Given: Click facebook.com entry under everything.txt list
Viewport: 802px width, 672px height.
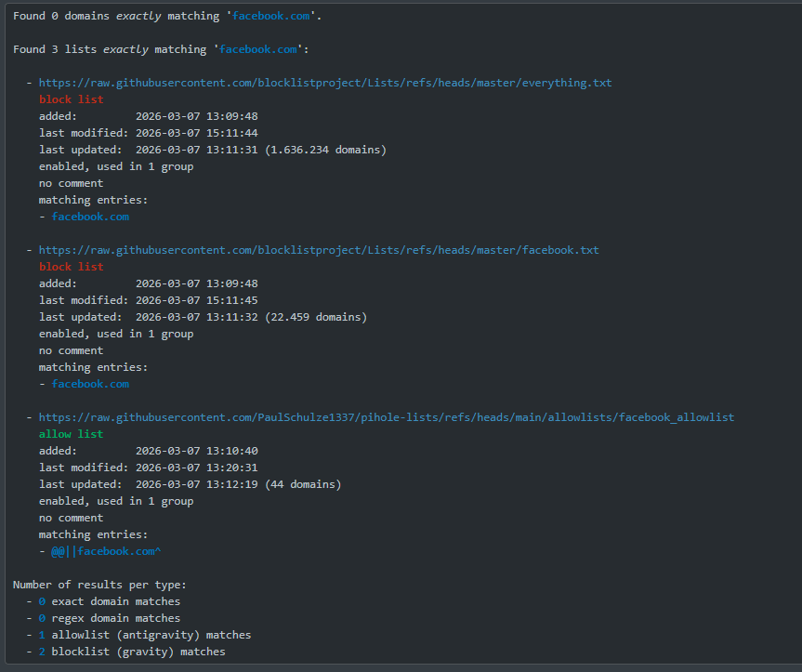Looking at the screenshot, I should [90, 217].
